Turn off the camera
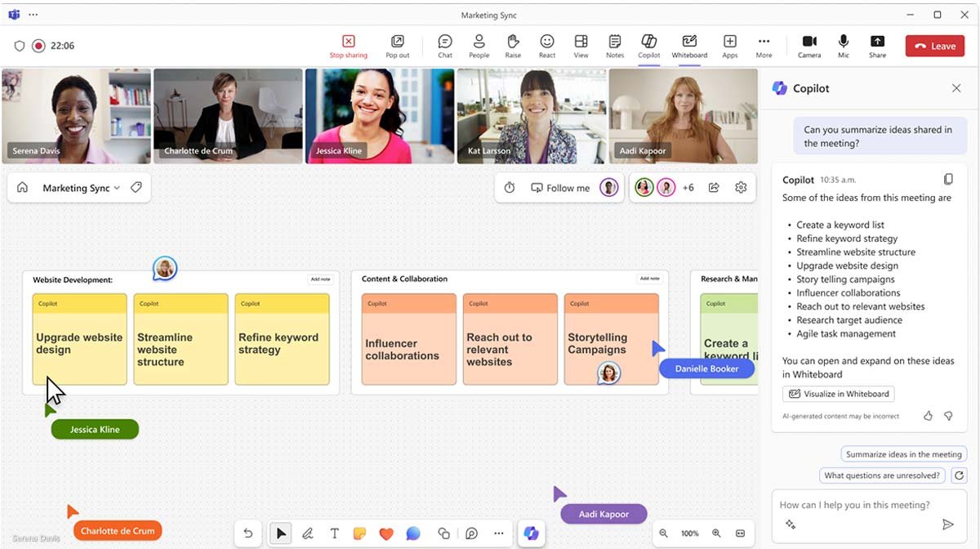This screenshot has width=980, height=549. [x=809, y=45]
